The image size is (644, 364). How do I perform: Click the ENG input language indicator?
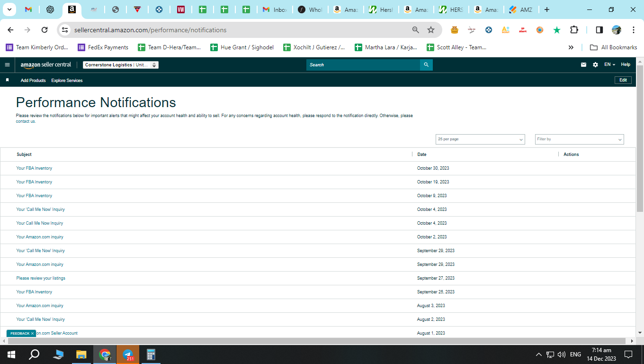[x=575, y=355]
